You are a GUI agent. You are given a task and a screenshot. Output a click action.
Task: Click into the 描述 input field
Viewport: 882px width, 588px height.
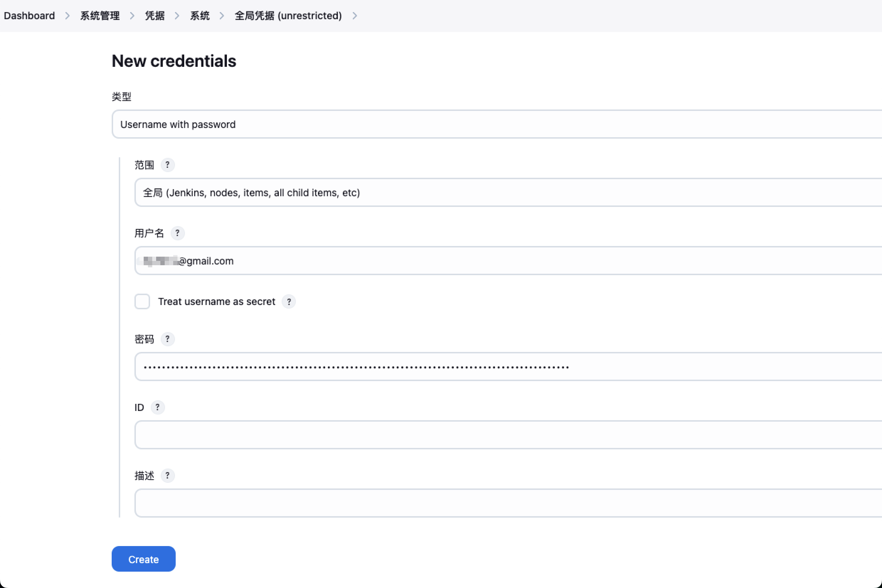tap(508, 503)
